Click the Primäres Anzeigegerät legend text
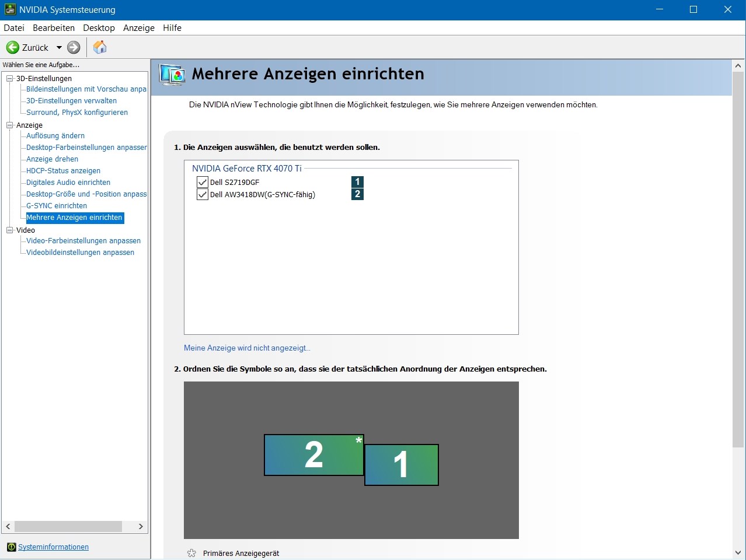This screenshot has width=746, height=560. click(x=241, y=553)
